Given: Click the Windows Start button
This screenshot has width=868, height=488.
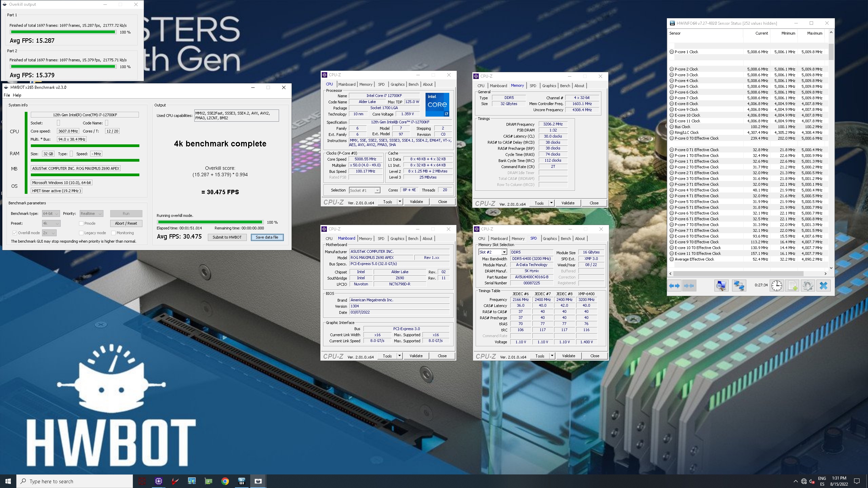Looking at the screenshot, I should (8, 481).
